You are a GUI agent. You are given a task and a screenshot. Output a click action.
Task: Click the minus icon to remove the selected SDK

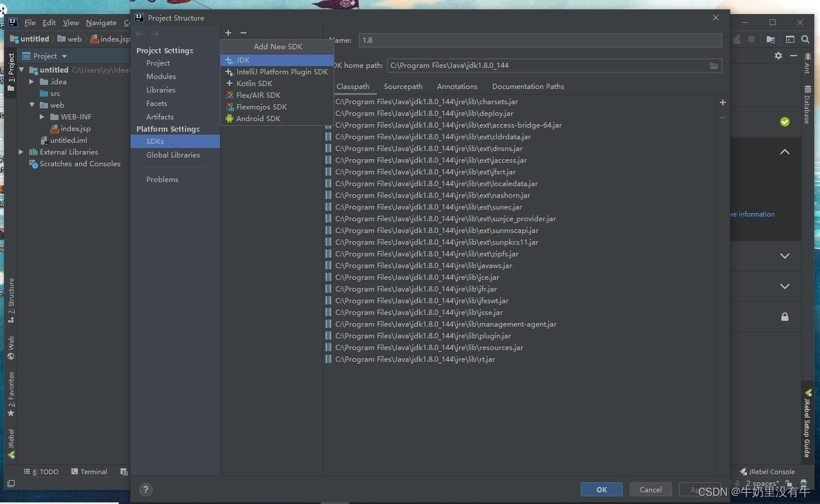(243, 33)
